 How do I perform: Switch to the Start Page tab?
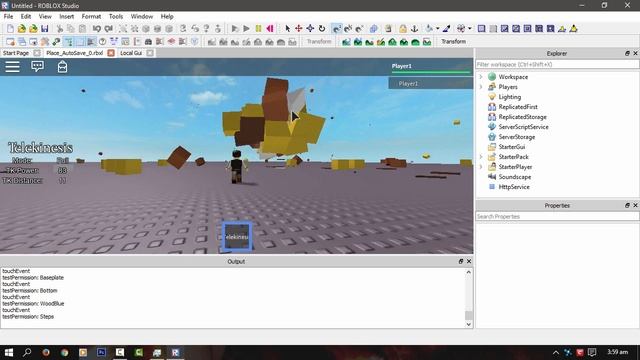[x=16, y=53]
